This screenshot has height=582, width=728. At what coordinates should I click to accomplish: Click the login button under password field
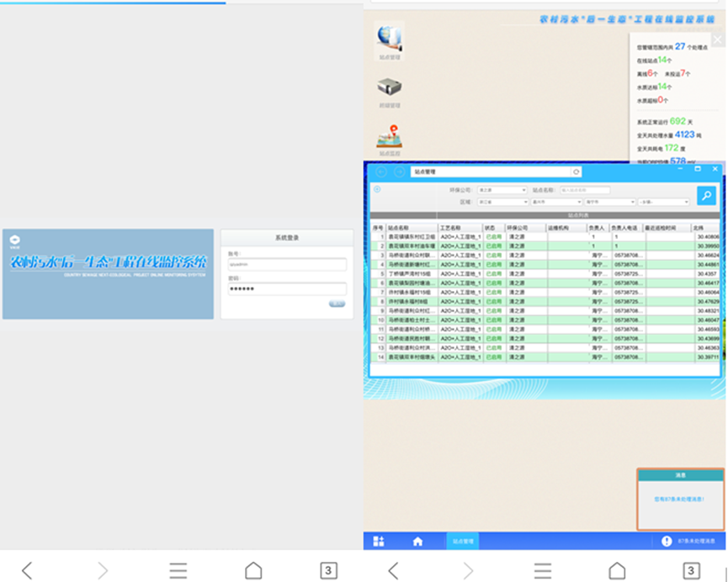coord(337,304)
